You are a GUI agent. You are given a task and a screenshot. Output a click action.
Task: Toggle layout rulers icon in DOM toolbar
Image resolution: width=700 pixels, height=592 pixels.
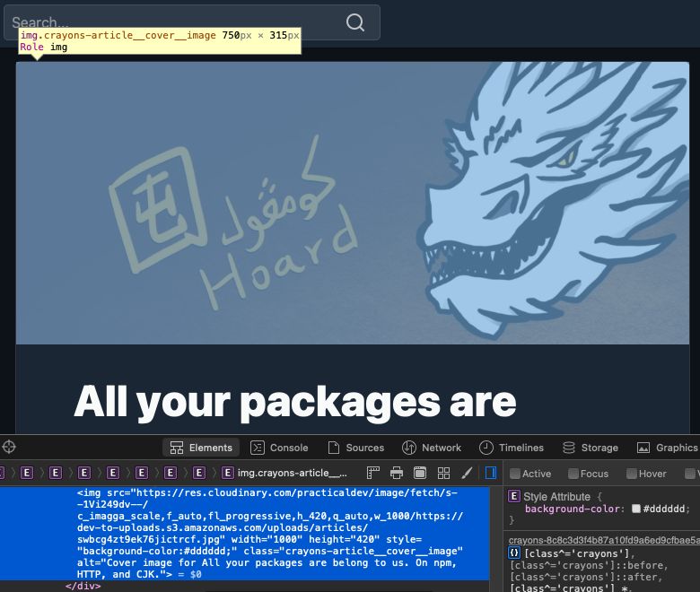point(372,473)
